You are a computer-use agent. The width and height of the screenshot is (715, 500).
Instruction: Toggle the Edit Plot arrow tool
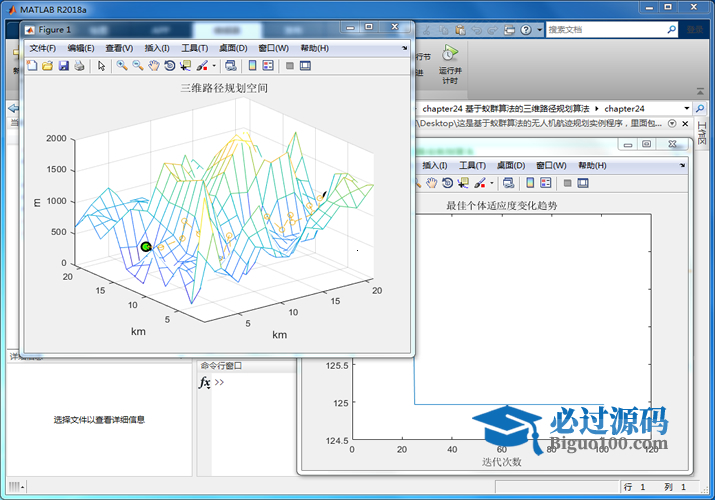(102, 66)
